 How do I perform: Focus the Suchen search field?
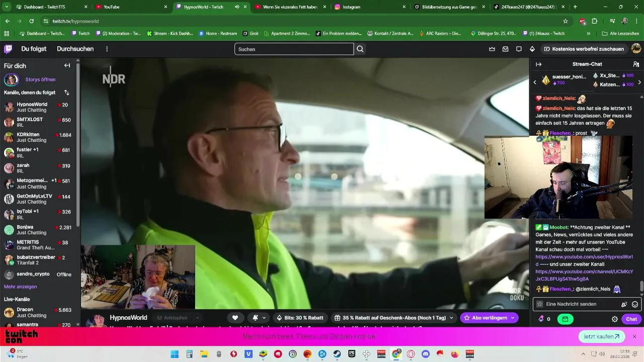coord(294,49)
